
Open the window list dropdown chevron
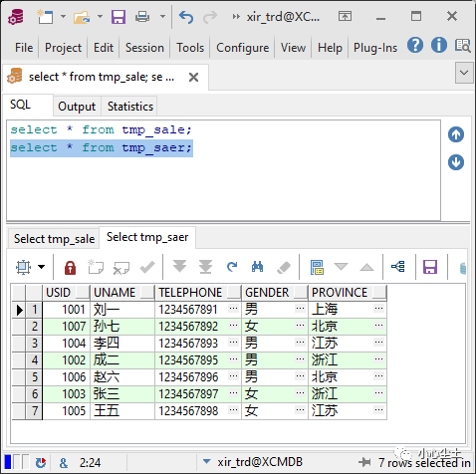(464, 73)
